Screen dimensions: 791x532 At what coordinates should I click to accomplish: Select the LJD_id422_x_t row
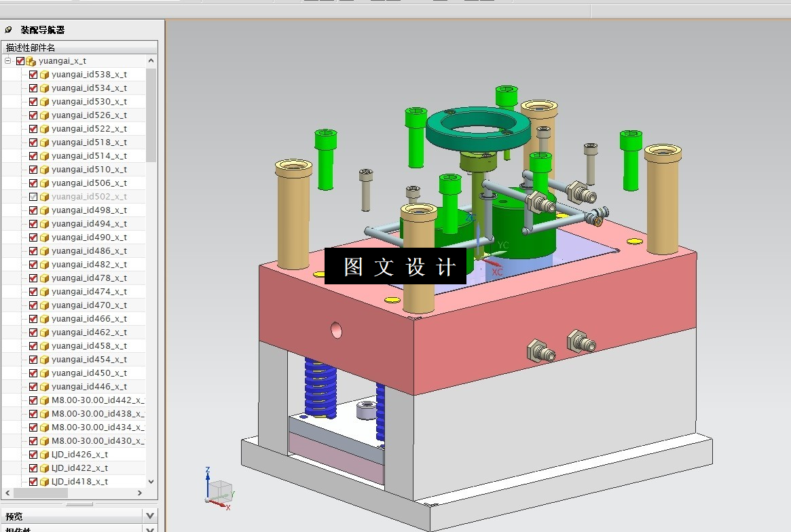click(73, 468)
